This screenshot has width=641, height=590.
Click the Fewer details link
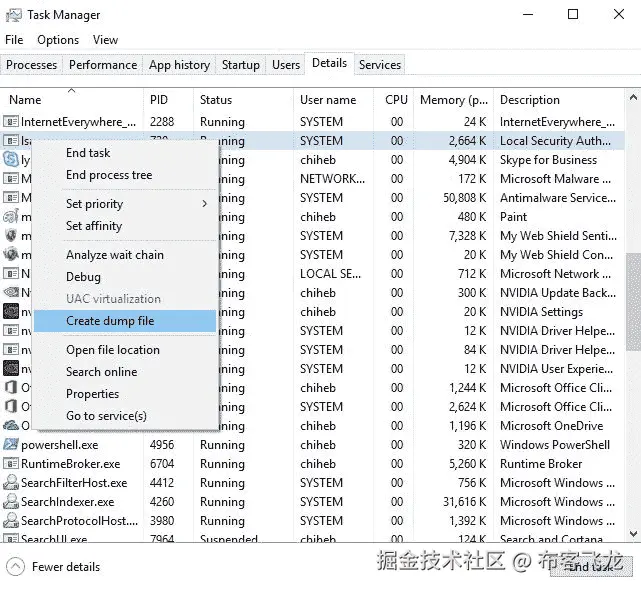[66, 567]
